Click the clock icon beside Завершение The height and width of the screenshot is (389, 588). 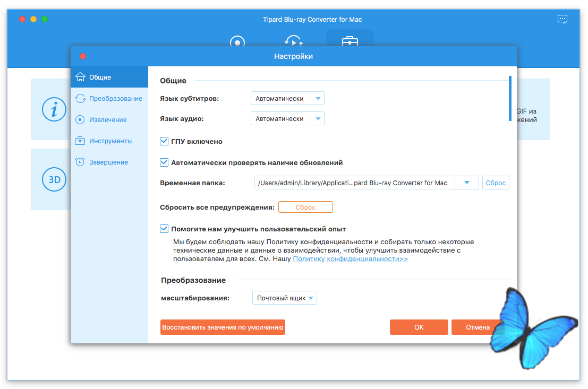(80, 162)
